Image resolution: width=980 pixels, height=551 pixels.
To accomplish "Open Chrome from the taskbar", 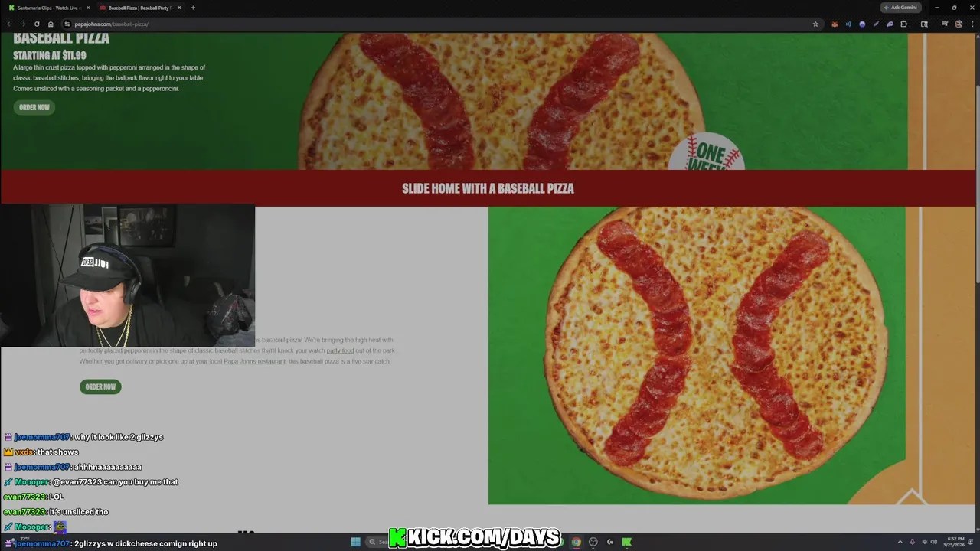I will (576, 542).
